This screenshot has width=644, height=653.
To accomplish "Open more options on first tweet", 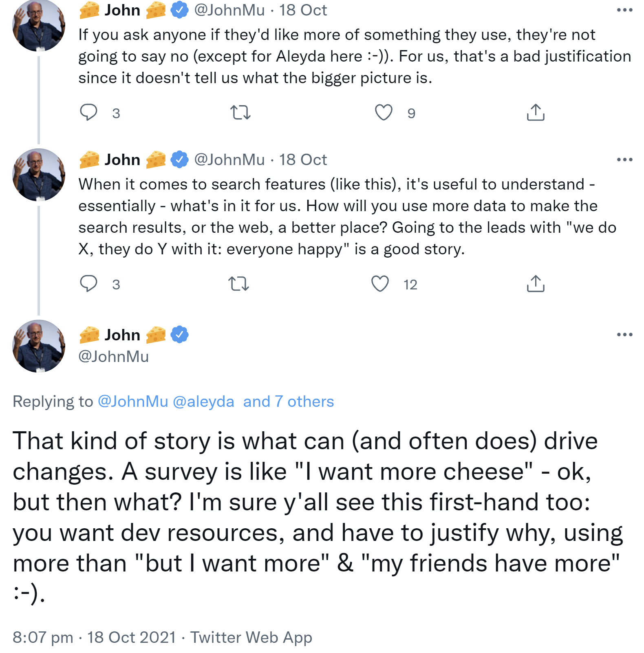I will [624, 10].
